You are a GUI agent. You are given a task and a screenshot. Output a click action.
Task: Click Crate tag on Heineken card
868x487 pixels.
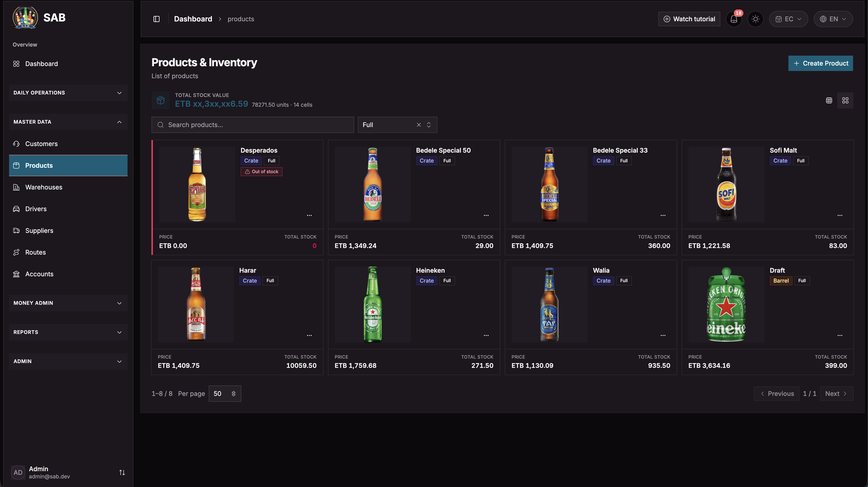(427, 281)
